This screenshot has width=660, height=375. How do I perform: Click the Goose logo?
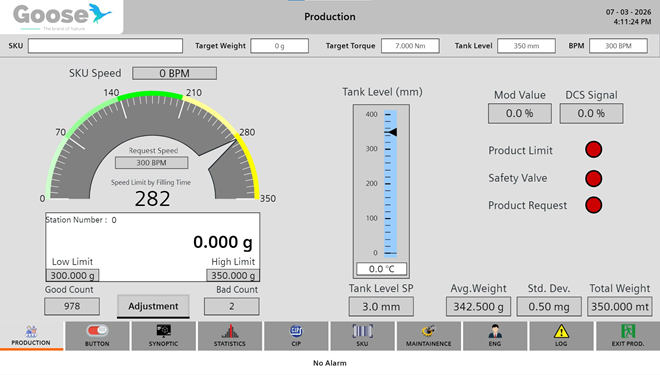click(x=62, y=17)
